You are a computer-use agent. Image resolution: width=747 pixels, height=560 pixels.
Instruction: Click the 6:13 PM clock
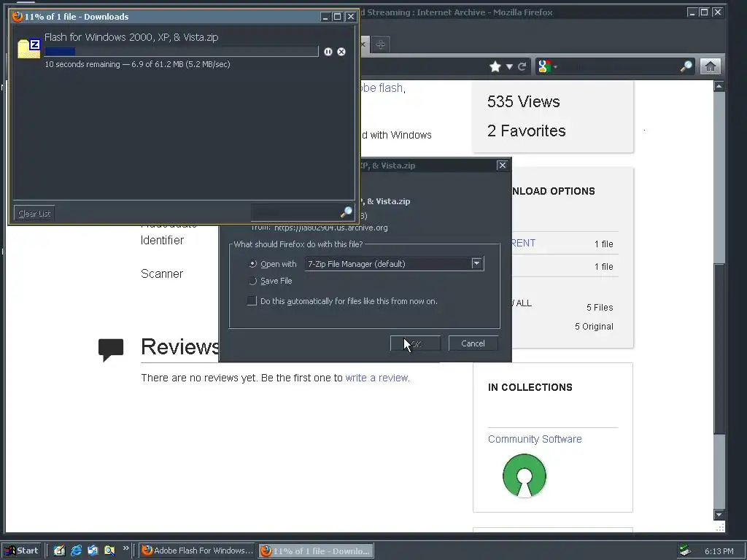pos(719,551)
